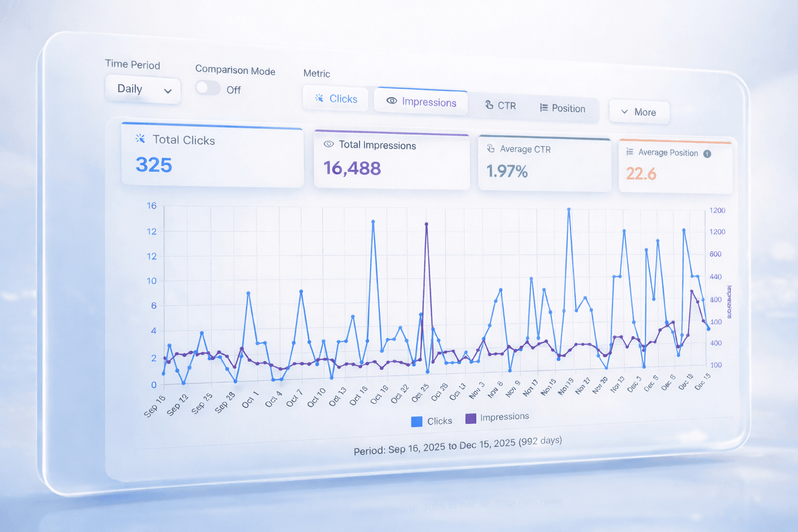Switch to the CTR metric tab
This screenshot has height=532, width=798.
pyautogui.click(x=500, y=105)
